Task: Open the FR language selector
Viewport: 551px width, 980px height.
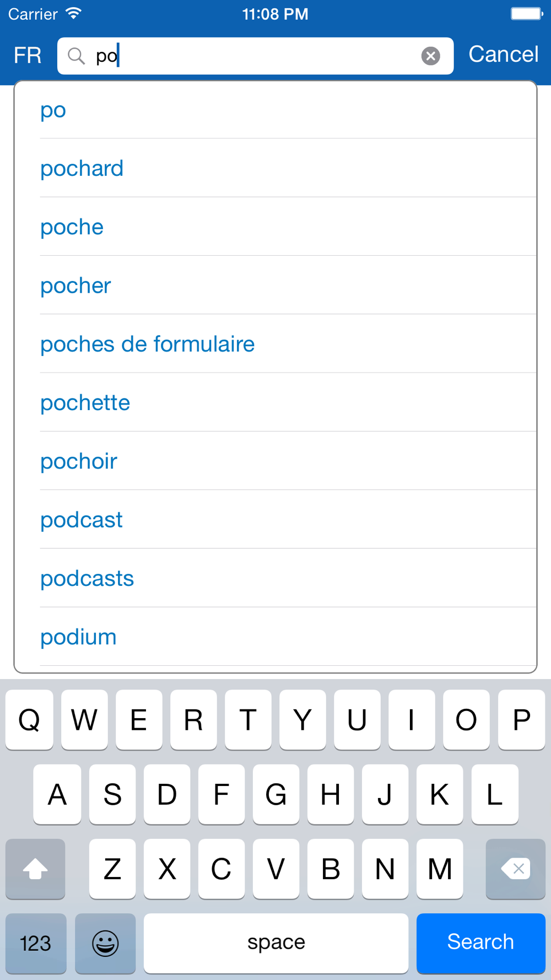Action: point(28,56)
